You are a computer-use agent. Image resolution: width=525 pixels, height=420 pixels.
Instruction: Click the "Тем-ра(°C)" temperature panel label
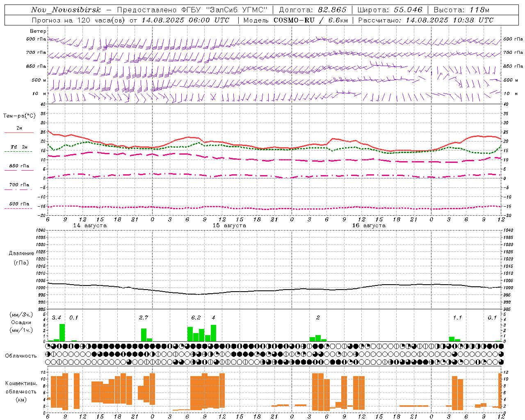(x=19, y=116)
